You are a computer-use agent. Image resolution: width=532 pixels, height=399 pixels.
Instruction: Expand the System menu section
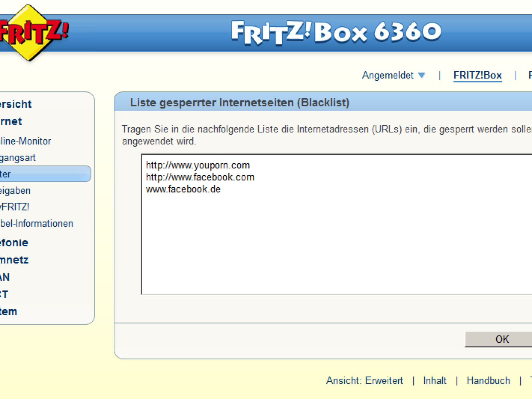[9, 312]
